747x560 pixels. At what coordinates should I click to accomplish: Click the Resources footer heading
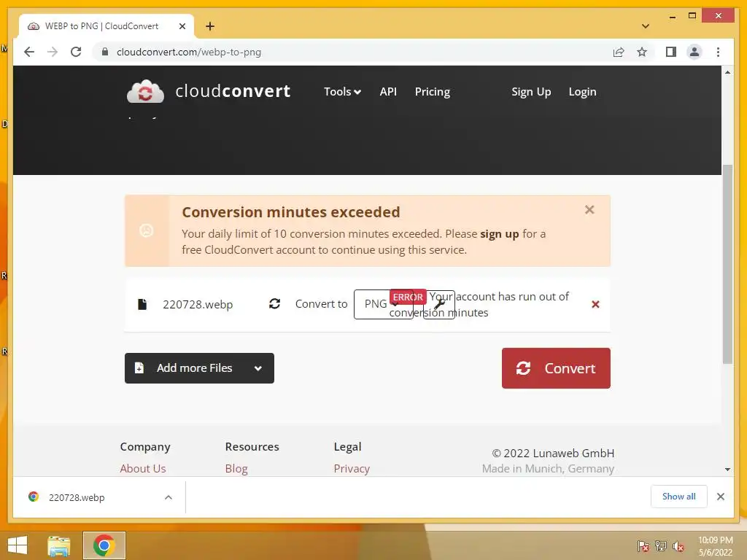click(x=252, y=447)
